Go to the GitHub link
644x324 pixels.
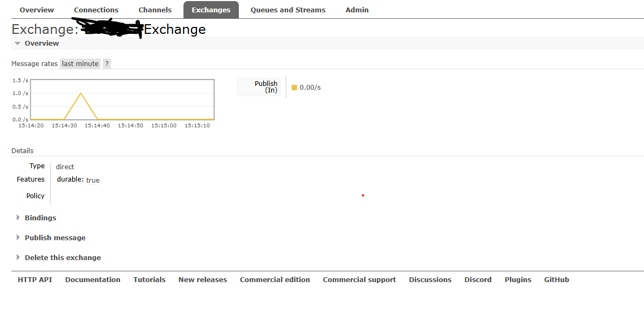[x=556, y=279]
